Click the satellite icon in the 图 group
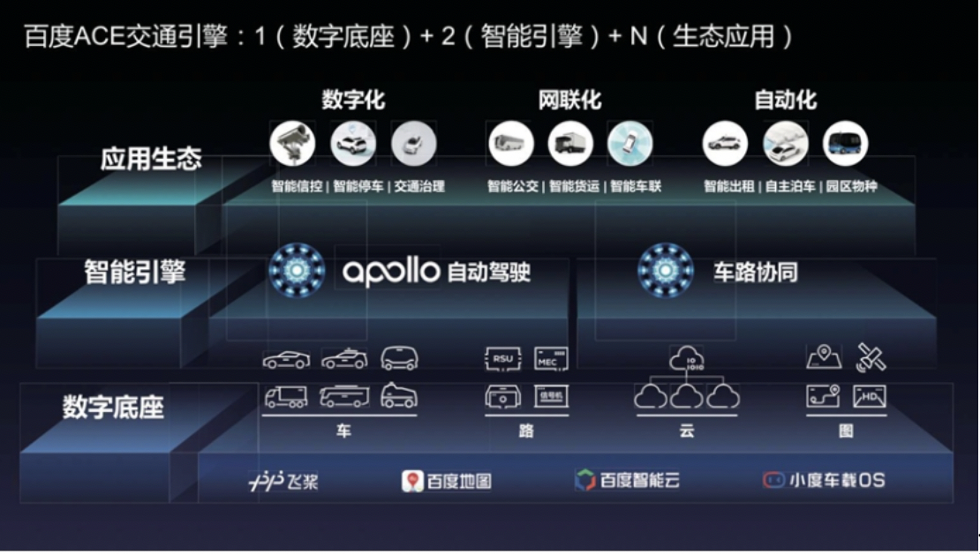This screenshot has height=554, width=980. tap(871, 358)
